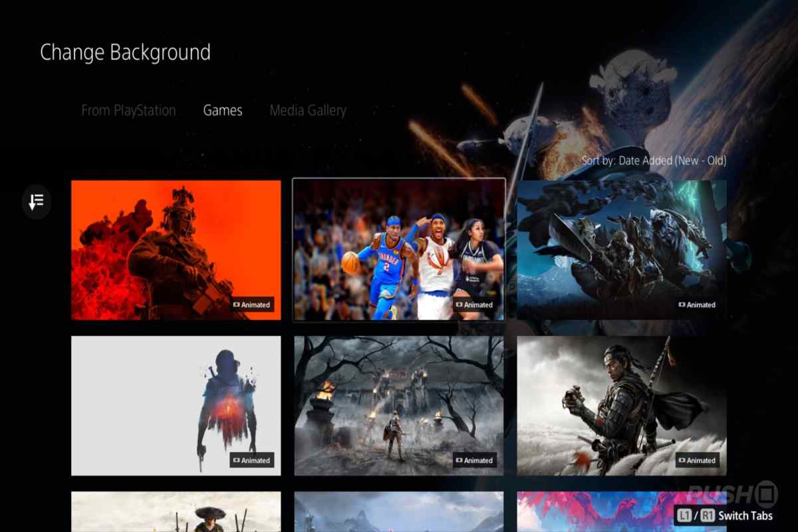Pick the armored monster hunter background
798x532 pixels.
[x=621, y=249]
